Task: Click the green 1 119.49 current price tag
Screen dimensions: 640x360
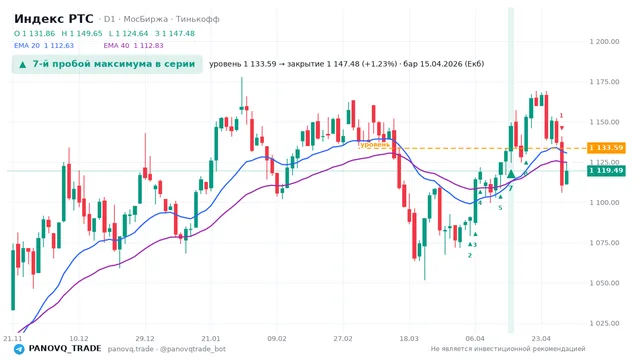Action: tap(606, 171)
